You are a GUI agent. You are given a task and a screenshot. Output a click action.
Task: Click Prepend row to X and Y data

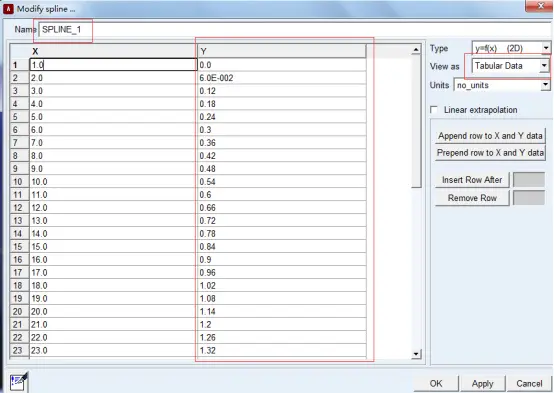click(490, 153)
